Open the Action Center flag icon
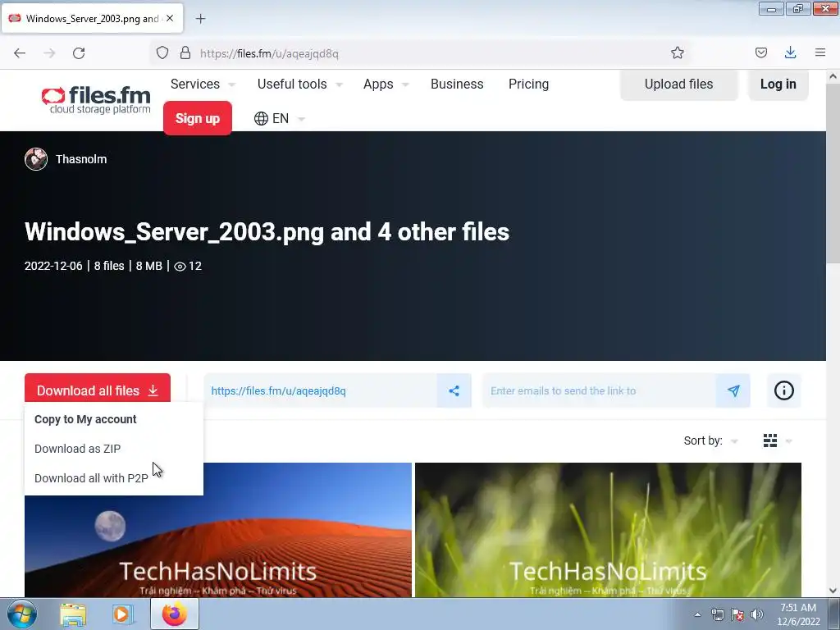 point(737,614)
